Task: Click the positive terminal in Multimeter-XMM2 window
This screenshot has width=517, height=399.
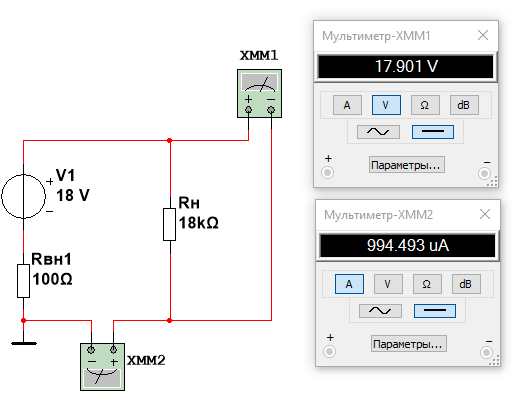Action: (x=329, y=352)
